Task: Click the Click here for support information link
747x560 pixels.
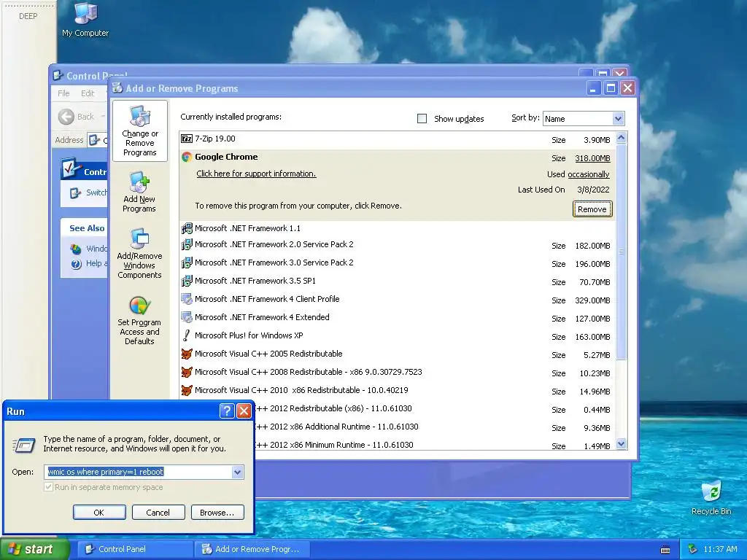Action: [x=256, y=174]
